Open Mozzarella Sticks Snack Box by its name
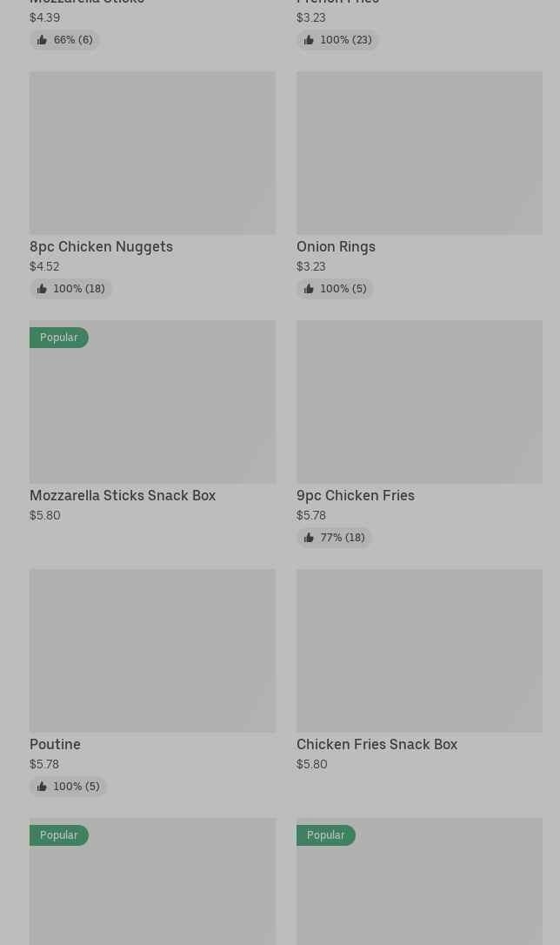 pyautogui.click(x=123, y=495)
